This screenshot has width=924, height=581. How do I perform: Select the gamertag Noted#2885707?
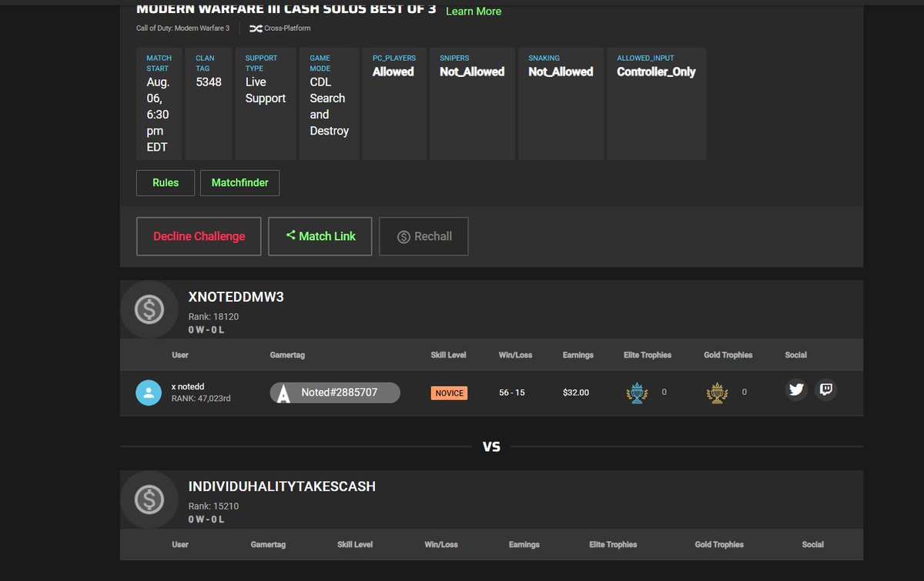pos(339,392)
